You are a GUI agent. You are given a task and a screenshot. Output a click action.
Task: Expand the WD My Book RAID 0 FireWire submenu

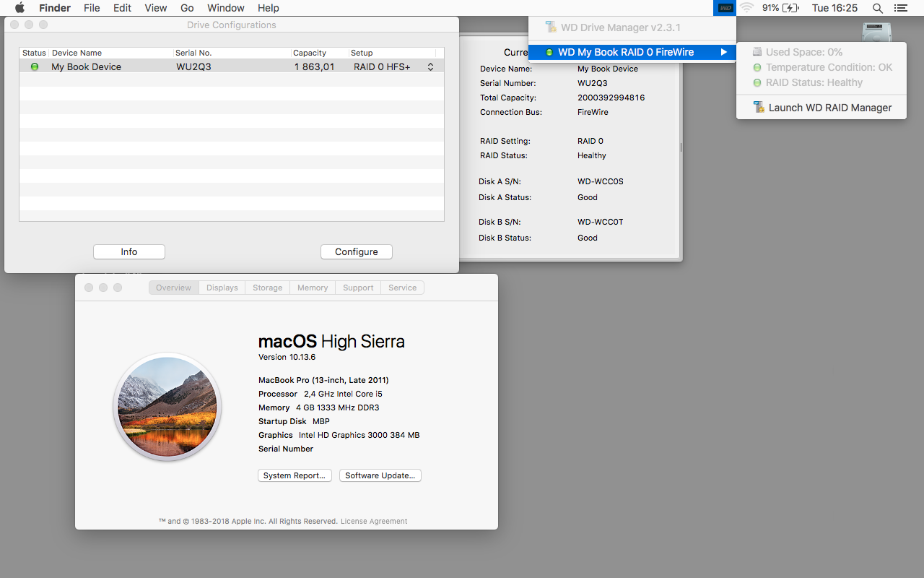tap(632, 52)
